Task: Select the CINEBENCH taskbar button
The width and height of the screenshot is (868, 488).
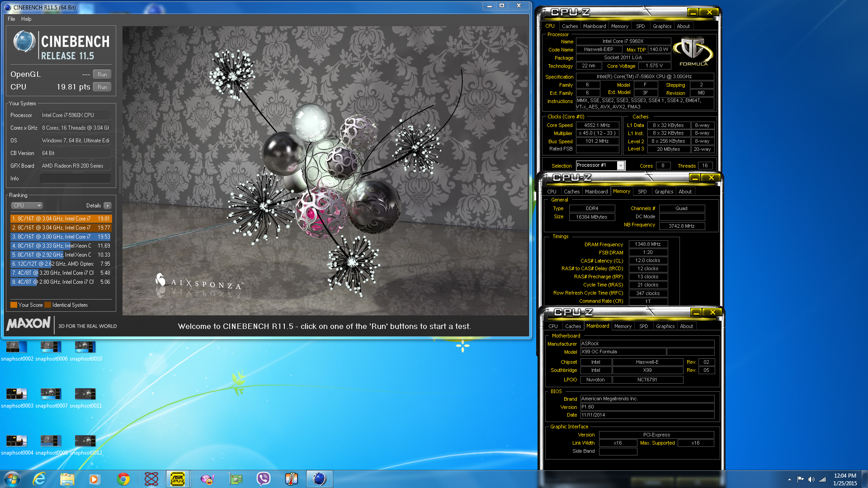Action: tap(319, 479)
